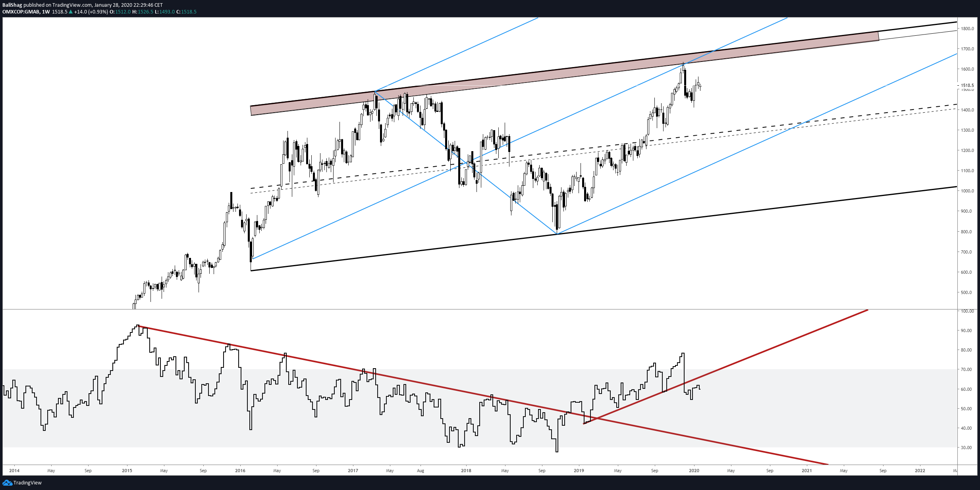Screen dimensions: 980x490
Task: Click the green up-arrow change indicator
Action: [71, 12]
